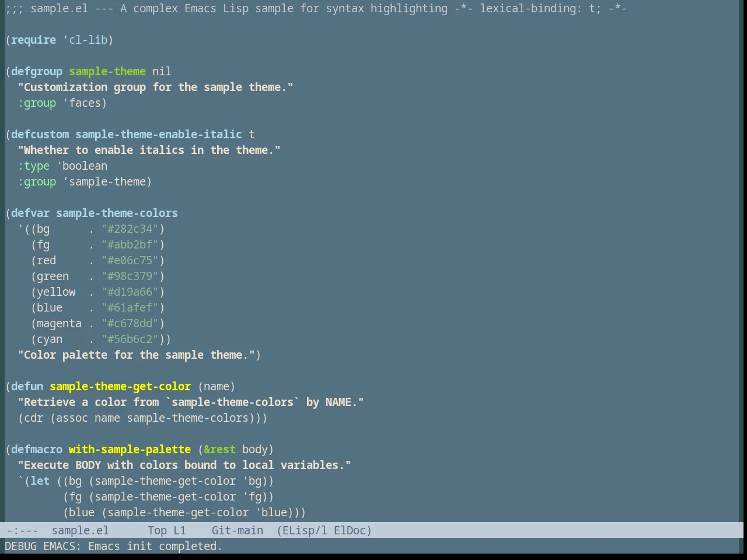Click the 'faces symbol

[x=82, y=103]
